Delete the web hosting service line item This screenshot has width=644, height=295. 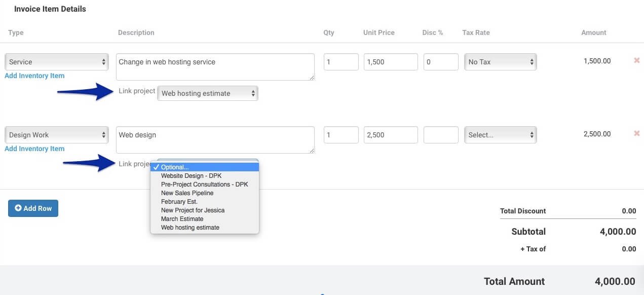[636, 60]
